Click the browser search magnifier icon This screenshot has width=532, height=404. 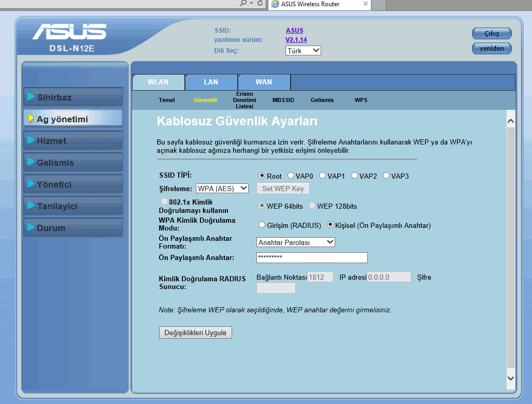243,4
